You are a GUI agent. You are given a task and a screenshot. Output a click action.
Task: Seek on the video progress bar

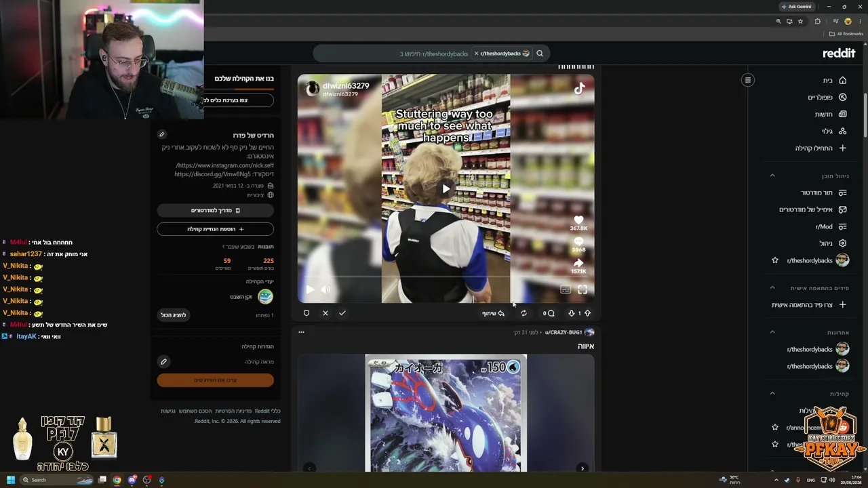pos(446,277)
